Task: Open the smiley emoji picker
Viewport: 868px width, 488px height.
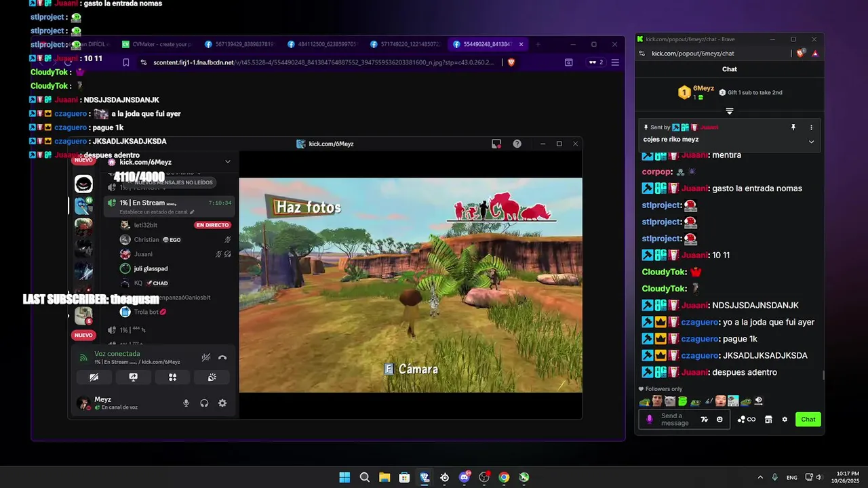Action: 719,420
